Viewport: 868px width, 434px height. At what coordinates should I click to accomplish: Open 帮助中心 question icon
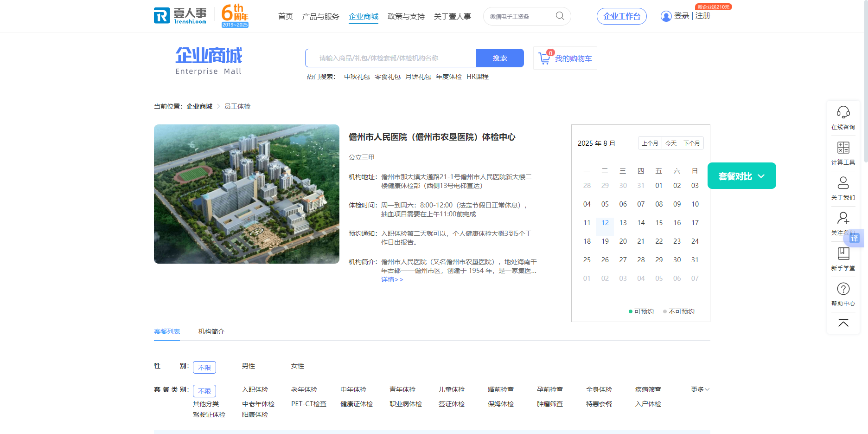pyautogui.click(x=843, y=289)
